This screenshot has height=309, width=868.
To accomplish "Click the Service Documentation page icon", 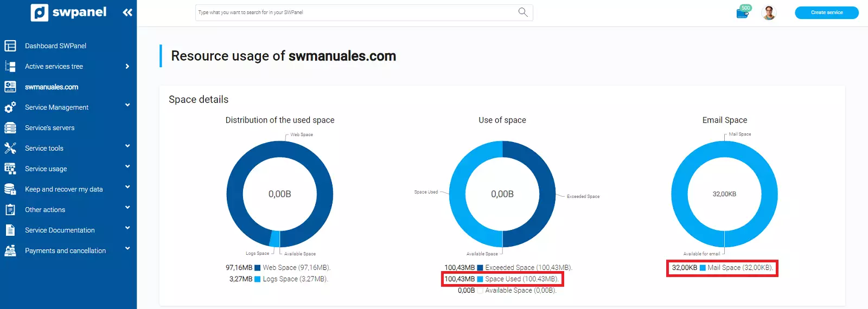I will (x=10, y=230).
